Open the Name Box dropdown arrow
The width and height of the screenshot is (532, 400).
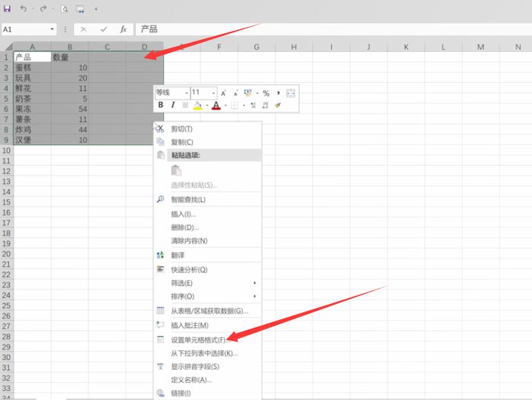(x=52, y=29)
